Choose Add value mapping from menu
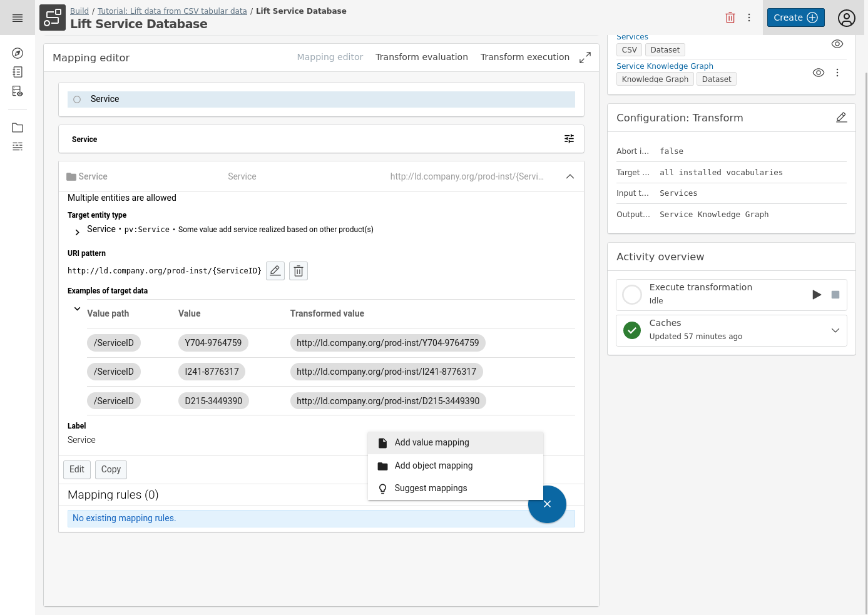 (431, 442)
